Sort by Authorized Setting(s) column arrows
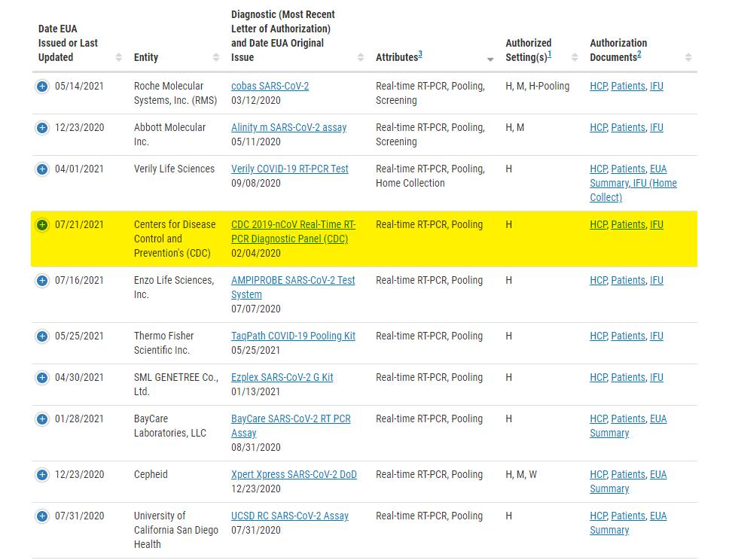The image size is (729, 560). [575, 57]
